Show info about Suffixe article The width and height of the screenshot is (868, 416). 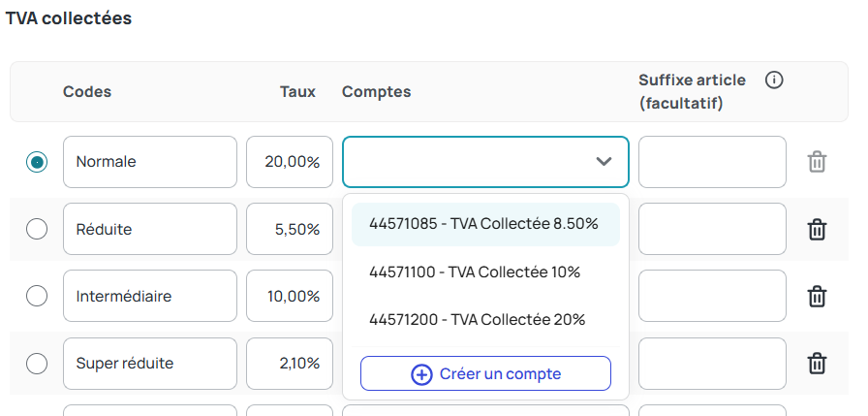point(773,80)
